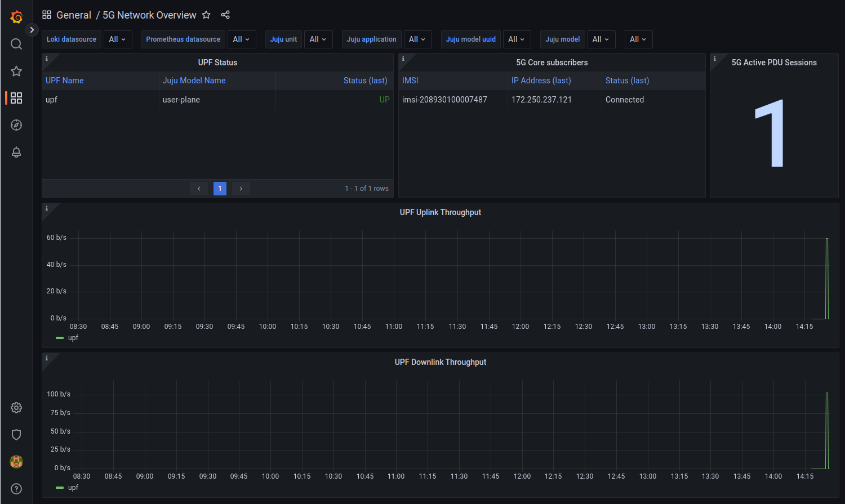Open Juju model uuid All dropdown
This screenshot has height=504, width=845.
(x=517, y=39)
